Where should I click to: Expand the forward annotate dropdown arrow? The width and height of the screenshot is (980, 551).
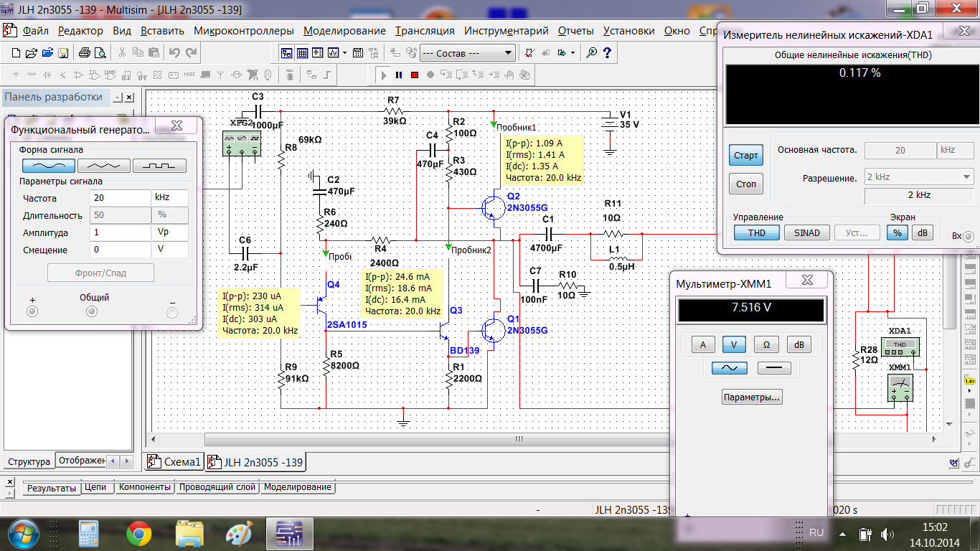click(574, 53)
